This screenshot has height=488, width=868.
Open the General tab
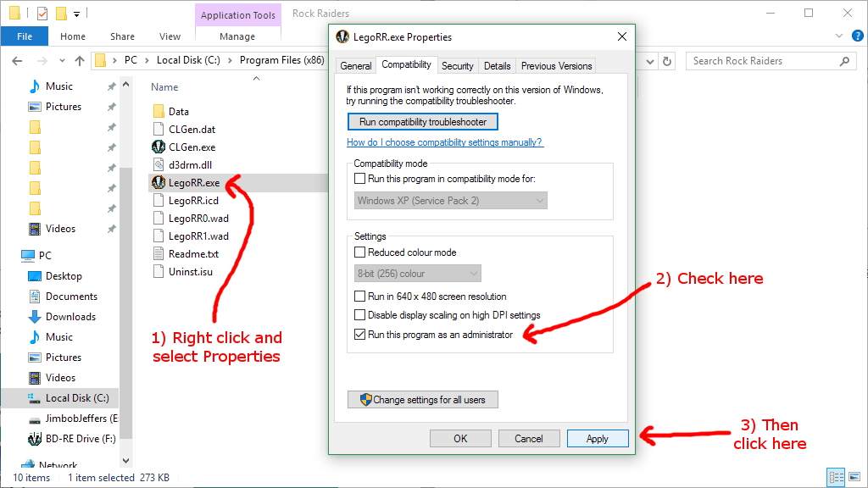click(x=355, y=66)
